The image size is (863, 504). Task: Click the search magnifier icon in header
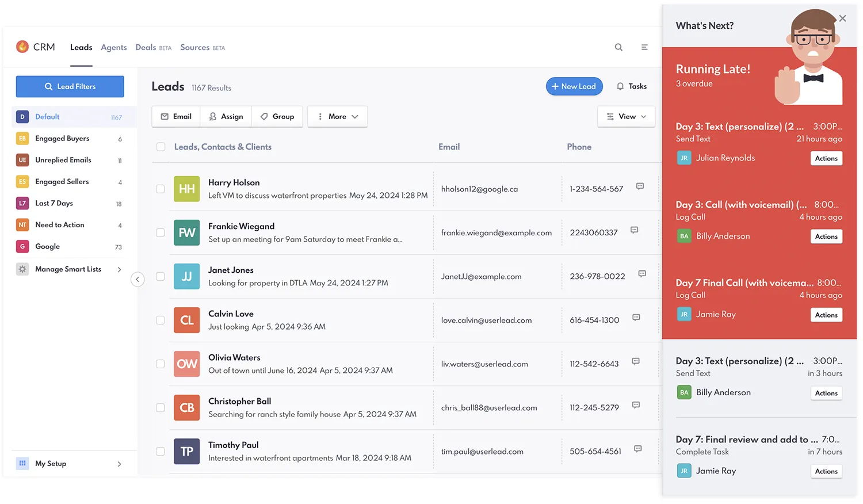pyautogui.click(x=618, y=47)
